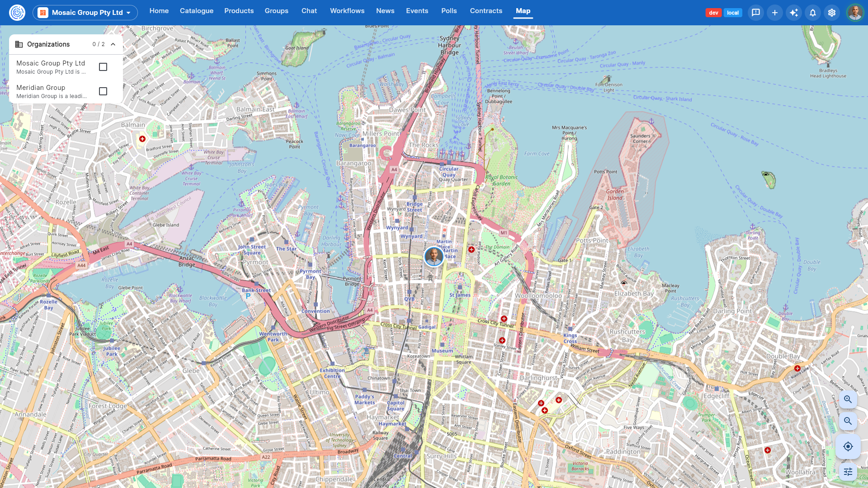Click the Exhibition Centre label

click(x=332, y=373)
